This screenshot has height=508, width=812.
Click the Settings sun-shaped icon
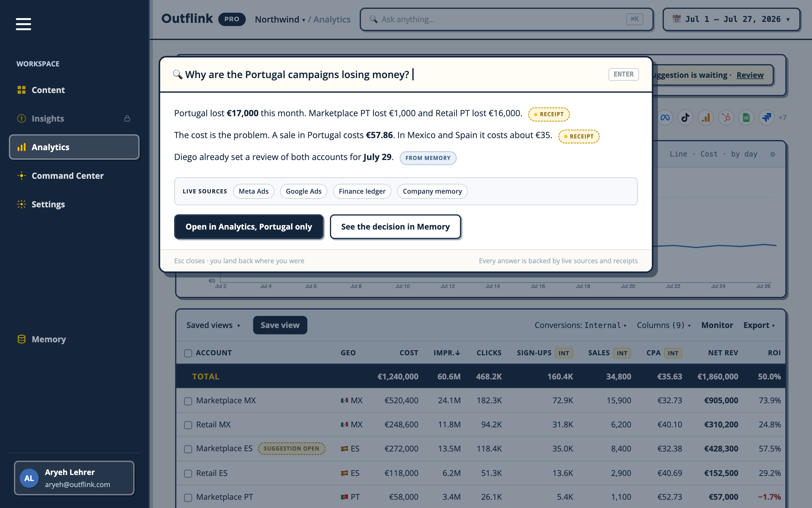click(22, 204)
